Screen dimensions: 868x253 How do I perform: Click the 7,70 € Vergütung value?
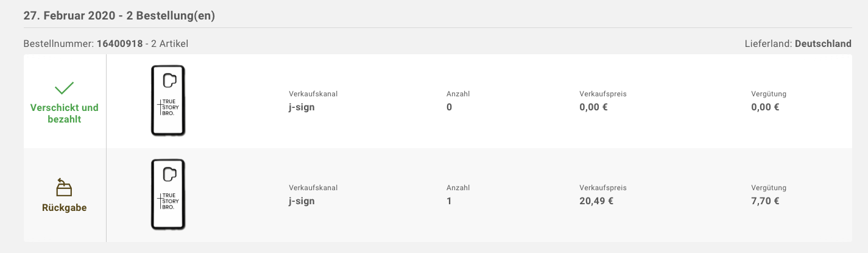coord(765,201)
